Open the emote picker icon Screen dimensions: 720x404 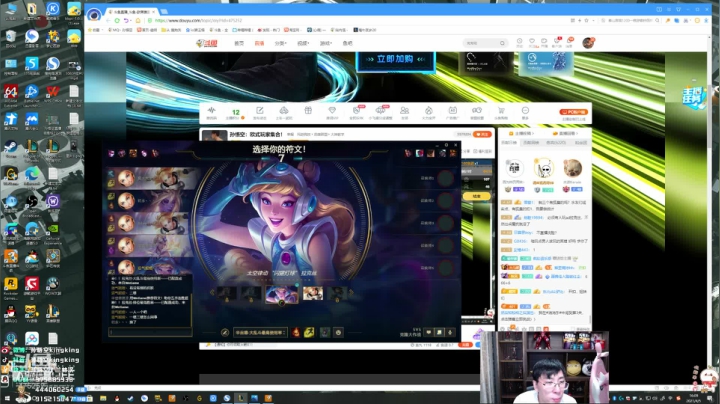click(338, 332)
